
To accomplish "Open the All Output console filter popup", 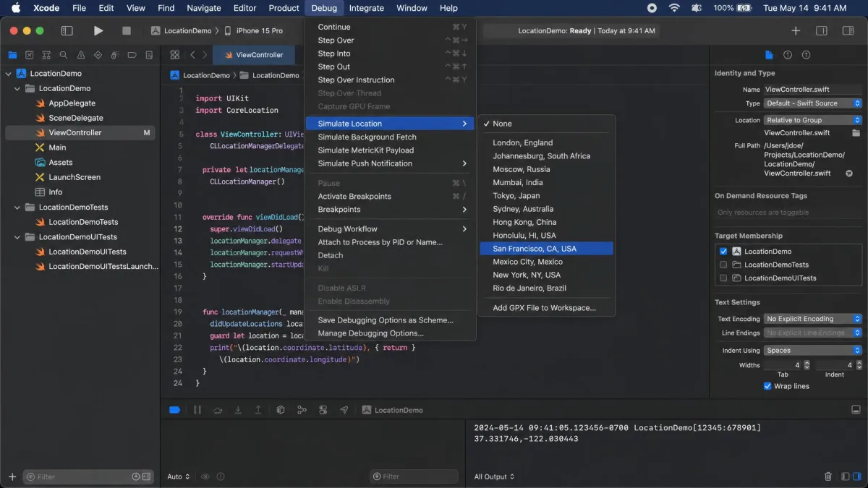I will pyautogui.click(x=495, y=476).
